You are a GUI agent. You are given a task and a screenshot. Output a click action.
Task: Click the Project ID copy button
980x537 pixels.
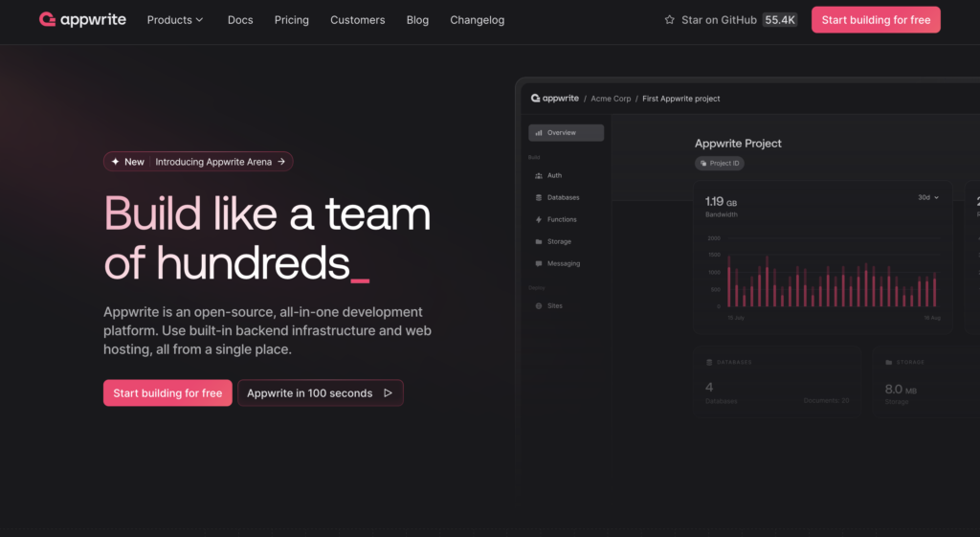pos(720,163)
